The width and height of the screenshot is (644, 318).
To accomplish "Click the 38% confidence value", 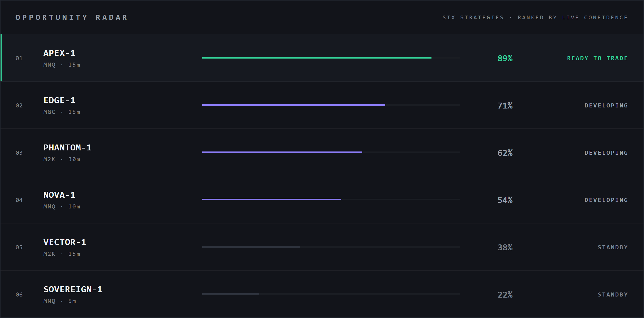I will (x=505, y=247).
